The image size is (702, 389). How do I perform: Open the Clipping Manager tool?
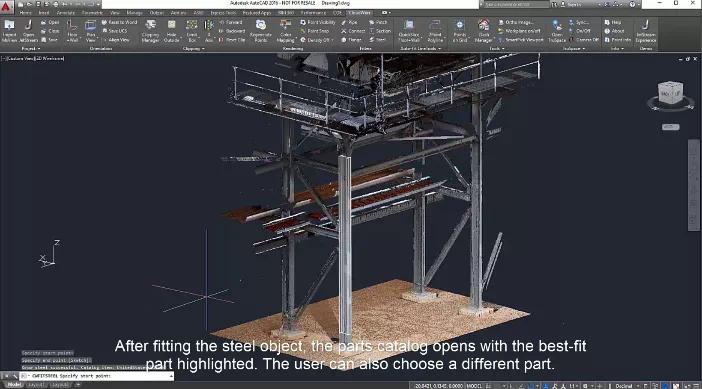(x=150, y=31)
